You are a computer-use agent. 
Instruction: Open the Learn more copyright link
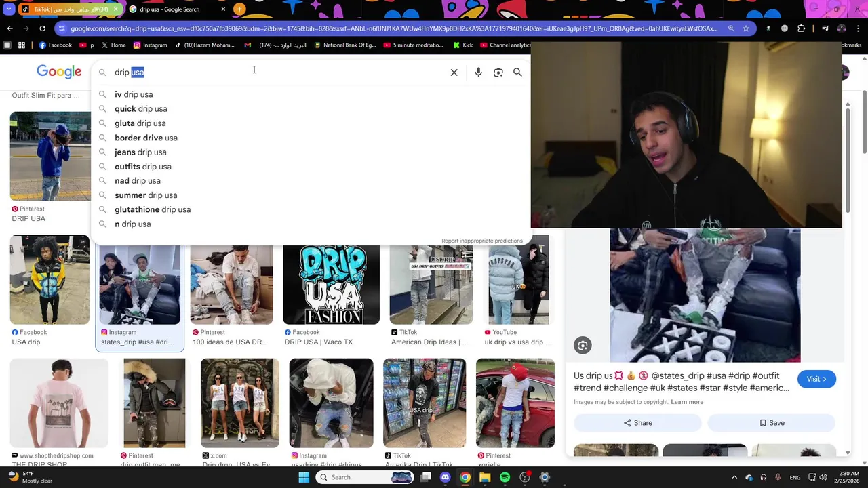coord(687,402)
